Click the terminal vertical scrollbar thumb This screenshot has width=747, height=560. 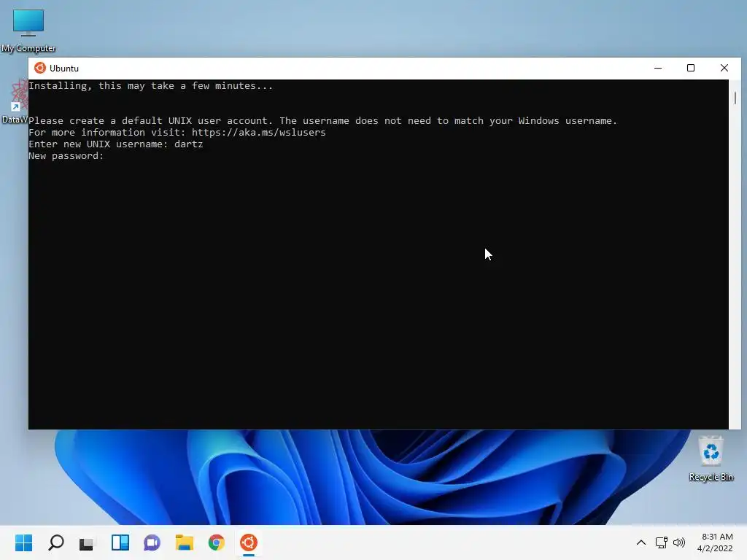click(735, 98)
